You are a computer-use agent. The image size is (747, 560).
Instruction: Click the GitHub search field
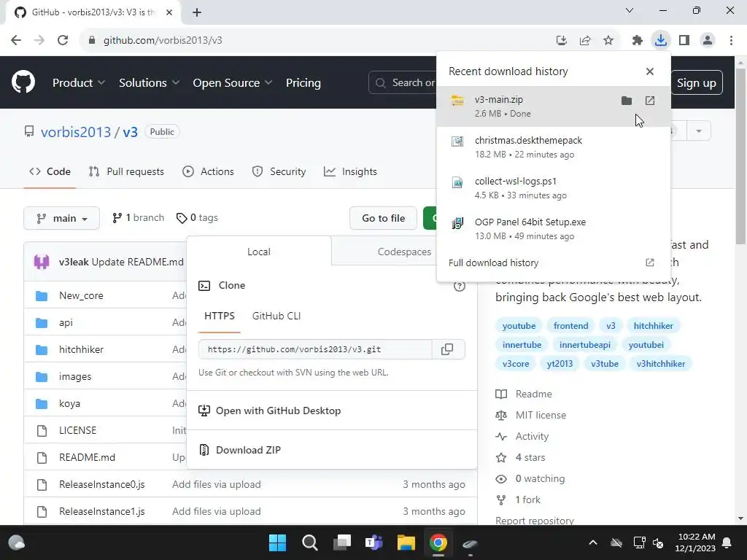(x=404, y=83)
